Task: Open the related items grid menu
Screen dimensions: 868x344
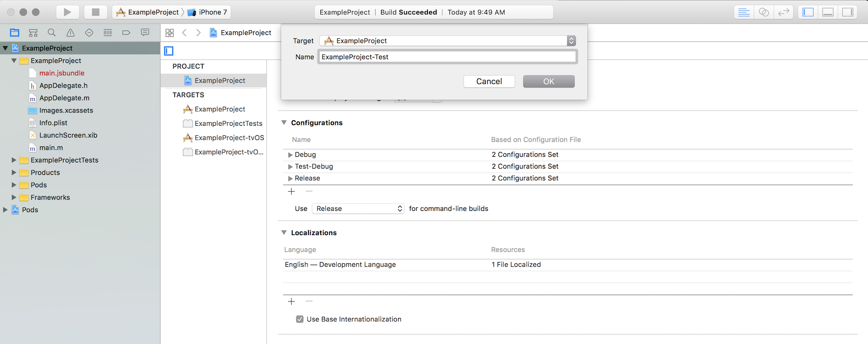Action: (x=169, y=33)
